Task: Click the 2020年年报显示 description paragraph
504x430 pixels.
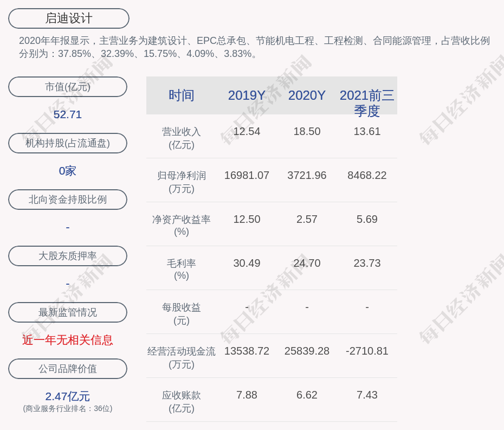Action: coord(254,47)
